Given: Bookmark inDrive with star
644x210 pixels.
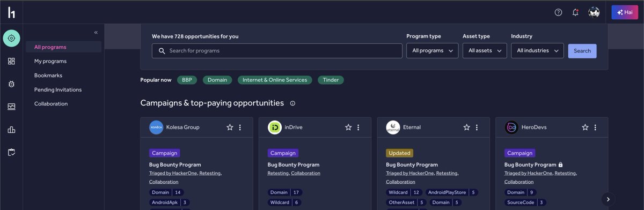Looking at the screenshot, I should point(348,127).
